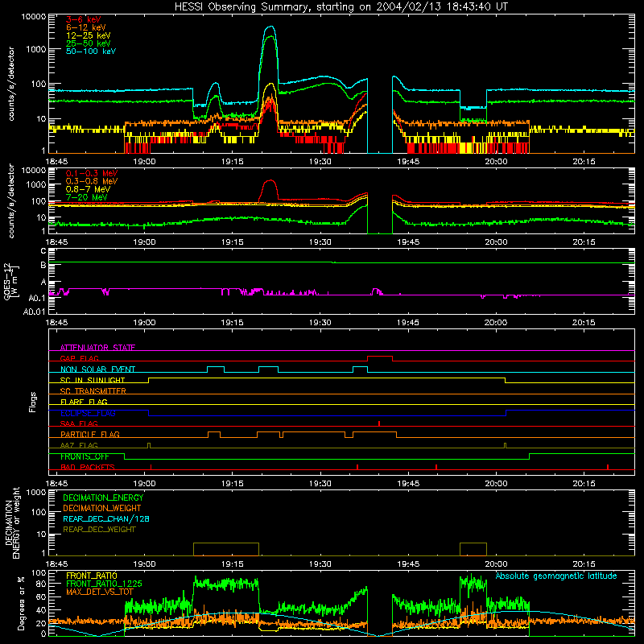Click the BAD_PACKETS label
Screen dimensions: 644x644
[x=88, y=467]
